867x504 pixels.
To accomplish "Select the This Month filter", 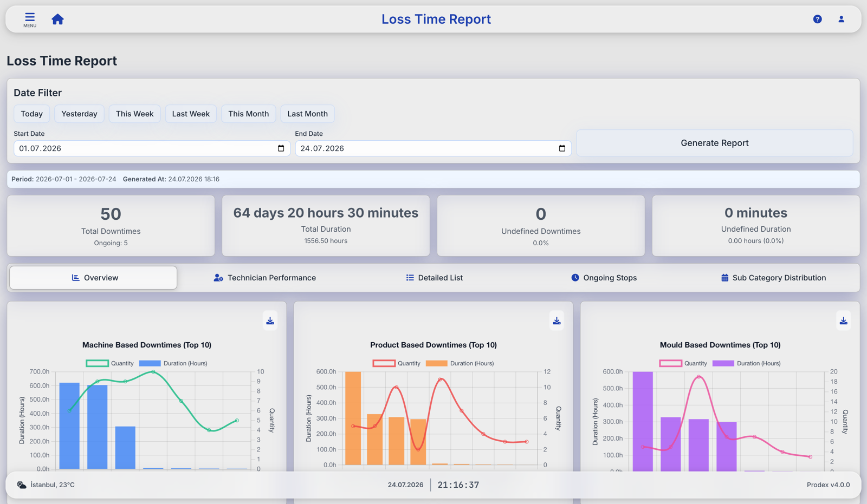I will 249,114.
